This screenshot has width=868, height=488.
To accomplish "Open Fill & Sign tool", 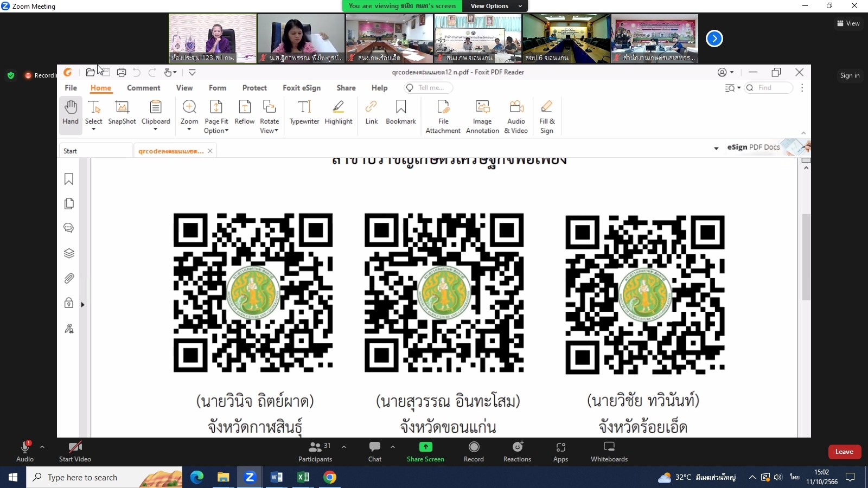I will click(x=547, y=117).
